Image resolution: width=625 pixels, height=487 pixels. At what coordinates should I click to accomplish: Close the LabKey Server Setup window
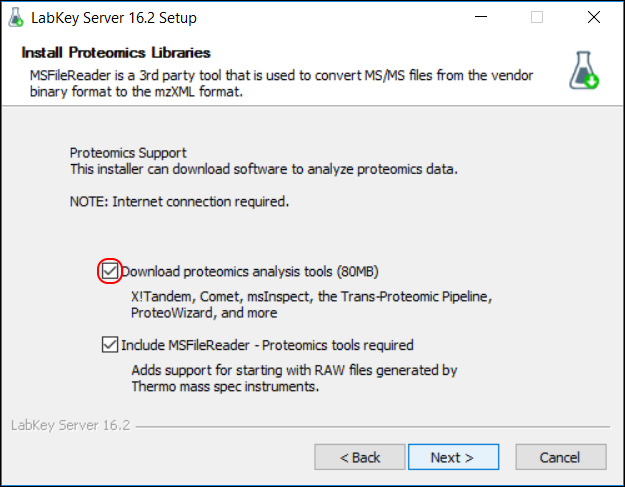pyautogui.click(x=594, y=17)
